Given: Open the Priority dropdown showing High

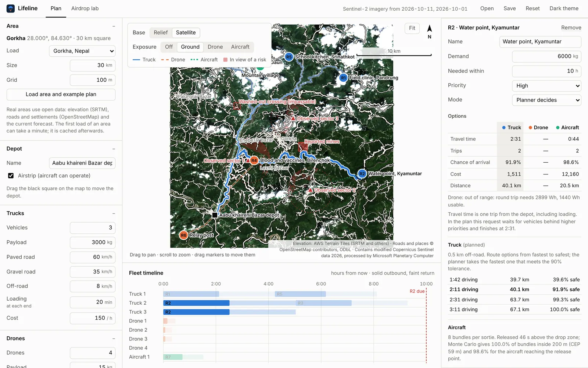Looking at the screenshot, I should click(x=546, y=86).
